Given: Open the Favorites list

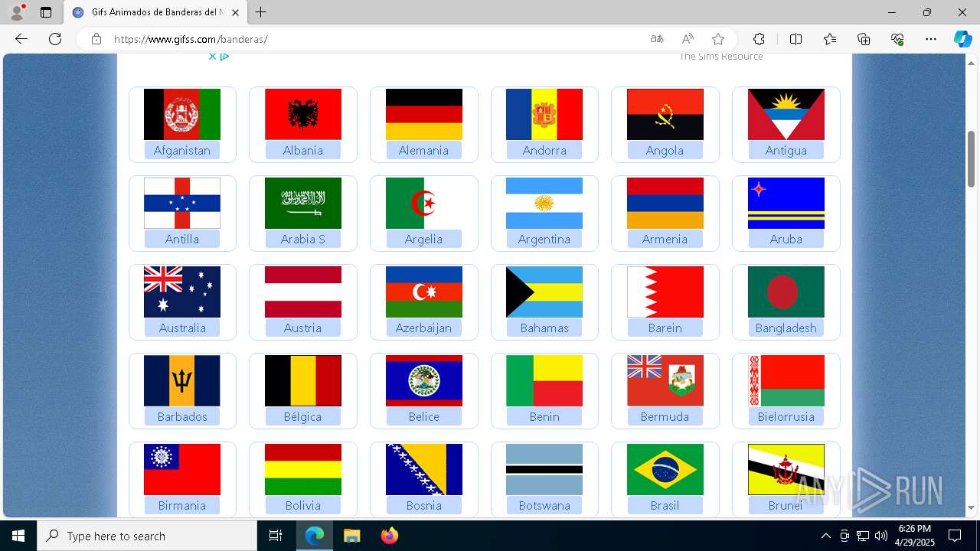Looking at the screenshot, I should (x=830, y=39).
